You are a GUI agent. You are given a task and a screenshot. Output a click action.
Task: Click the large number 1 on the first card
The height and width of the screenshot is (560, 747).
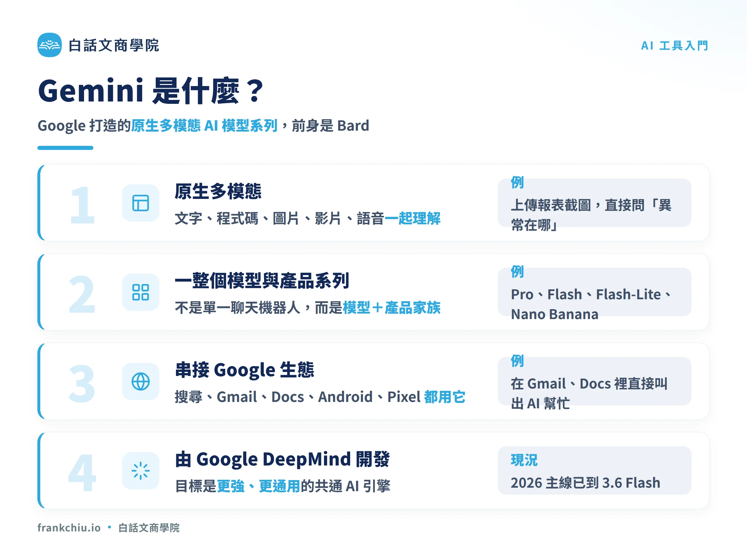[82, 205]
